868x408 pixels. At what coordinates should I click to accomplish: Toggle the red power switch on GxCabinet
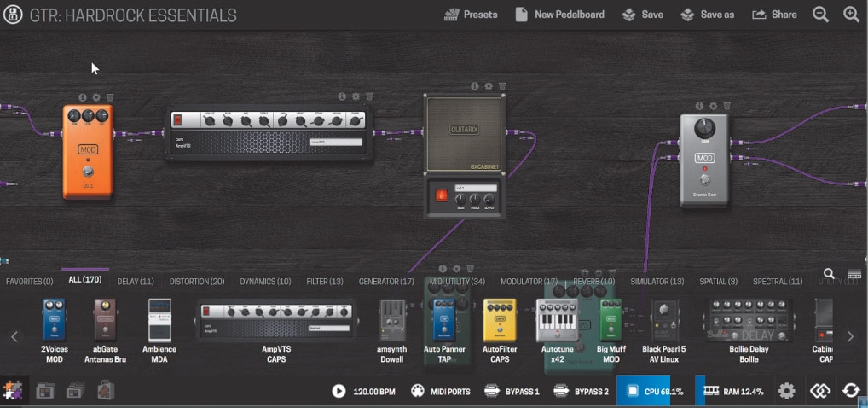441,195
